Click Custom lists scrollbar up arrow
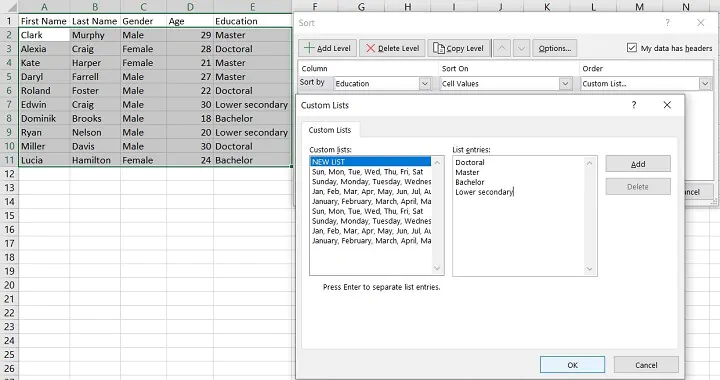This screenshot has width=720, height=380. [437, 162]
